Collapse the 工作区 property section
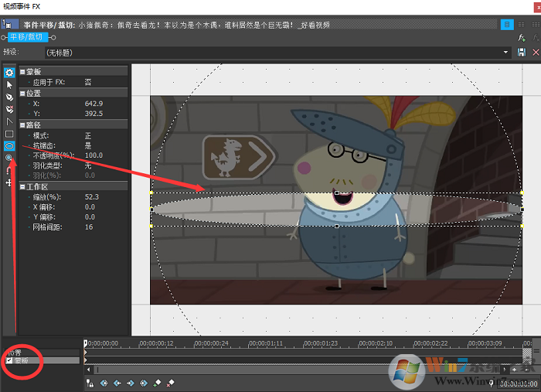This screenshot has height=392, width=541. (22, 186)
